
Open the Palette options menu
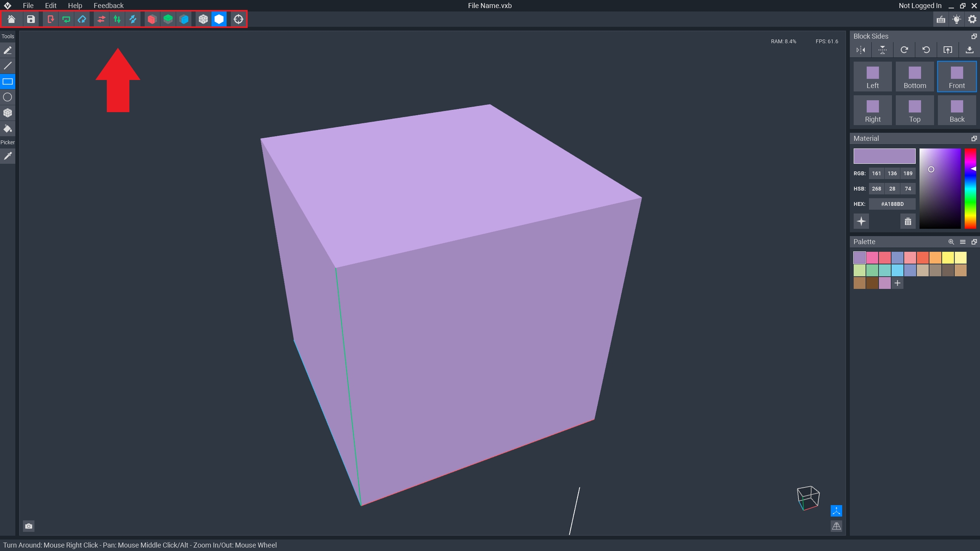tap(963, 241)
